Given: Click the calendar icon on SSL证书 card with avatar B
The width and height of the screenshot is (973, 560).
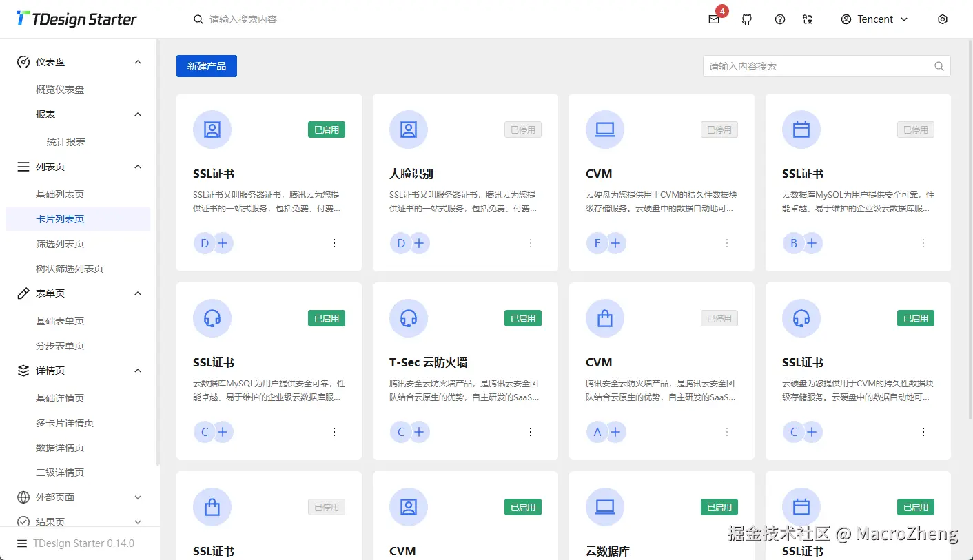Looking at the screenshot, I should click(x=801, y=129).
